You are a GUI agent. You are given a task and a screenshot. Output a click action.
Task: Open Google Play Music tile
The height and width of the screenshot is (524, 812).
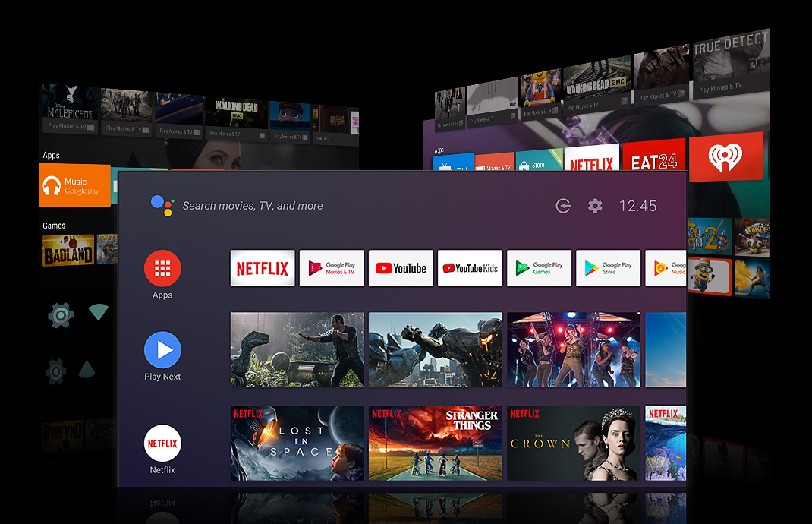666,268
